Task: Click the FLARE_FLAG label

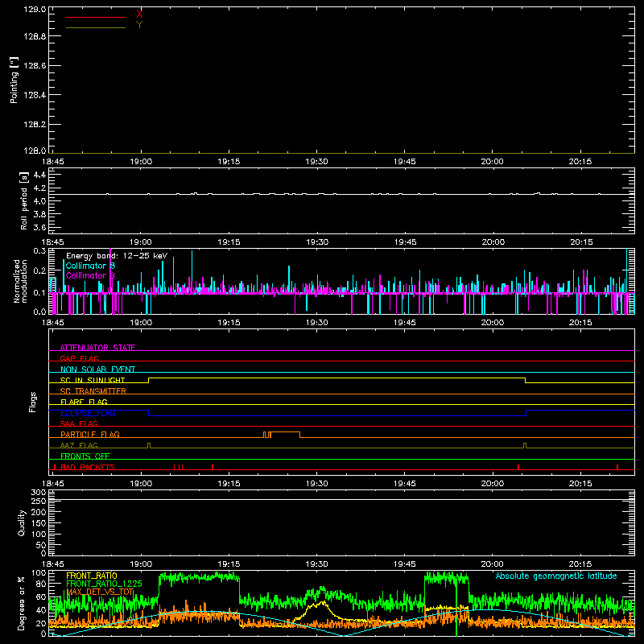Action: pos(84,402)
